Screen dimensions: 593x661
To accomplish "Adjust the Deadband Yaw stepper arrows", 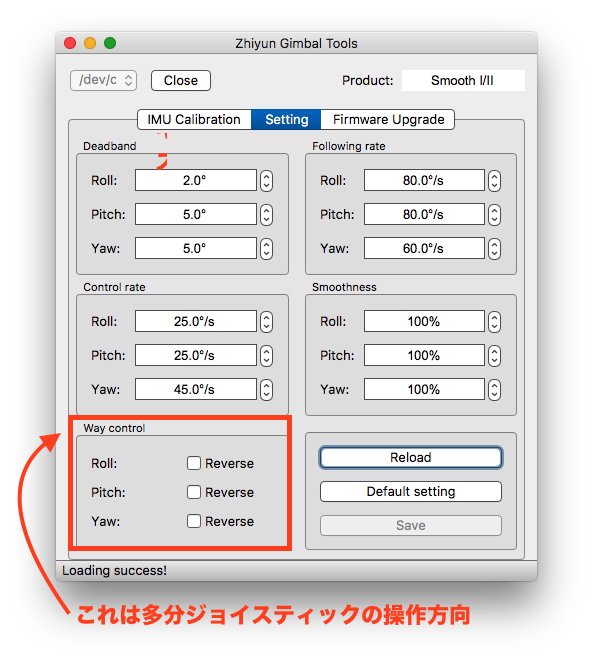I will pos(266,249).
